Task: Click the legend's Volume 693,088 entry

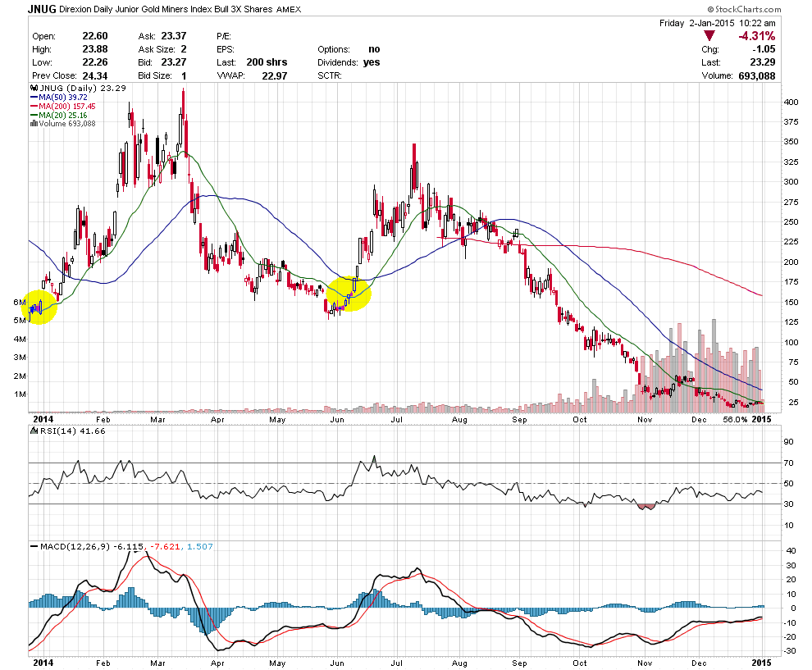Action: (67, 123)
